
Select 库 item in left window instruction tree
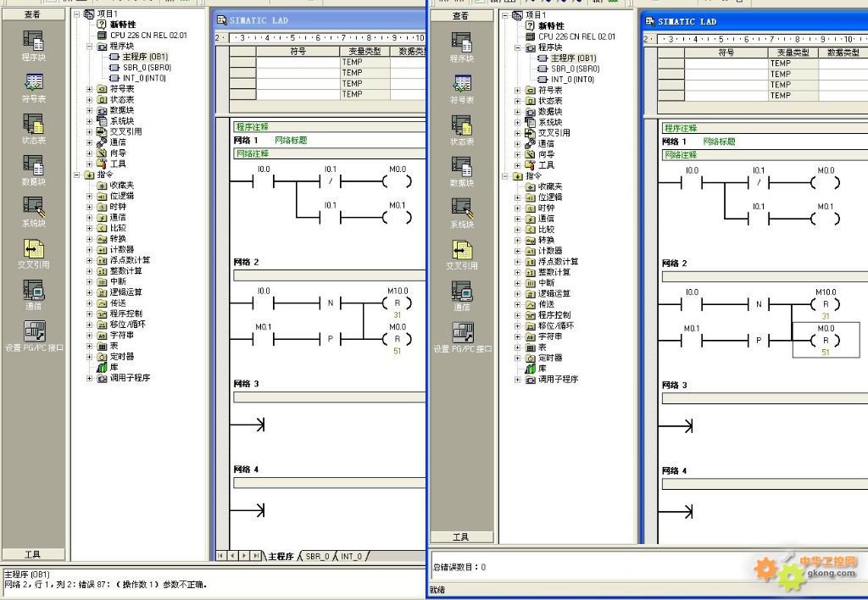[114, 367]
